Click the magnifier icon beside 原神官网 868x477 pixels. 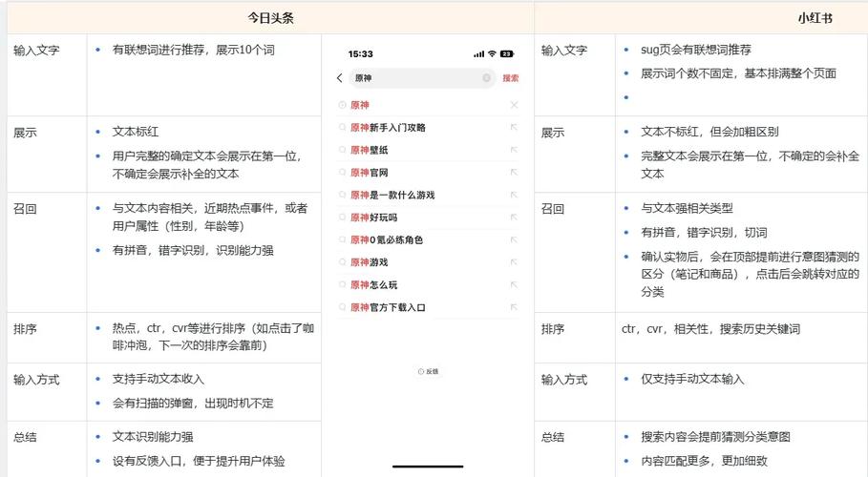[342, 172]
